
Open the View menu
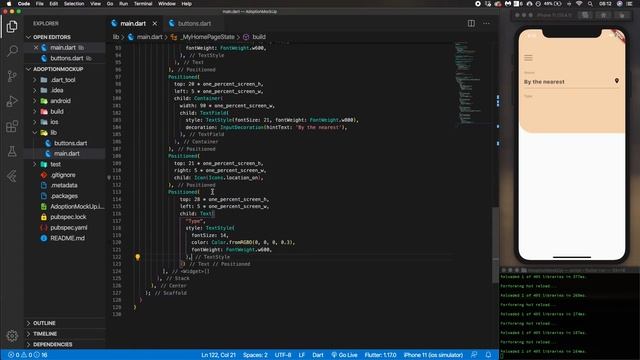[x=96, y=4]
